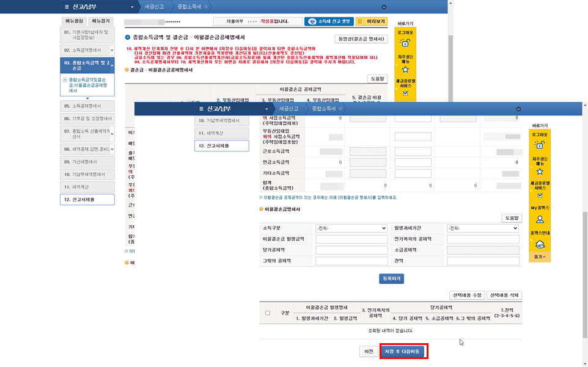
Task: Click the chatbot face icon on 소득세 신고 챗봇
Action: click(312, 21)
